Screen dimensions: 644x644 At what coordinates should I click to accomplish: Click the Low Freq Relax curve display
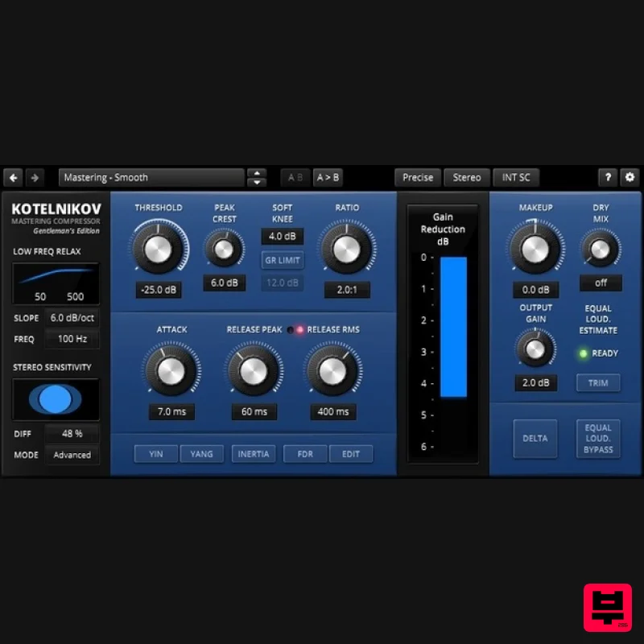click(x=56, y=283)
